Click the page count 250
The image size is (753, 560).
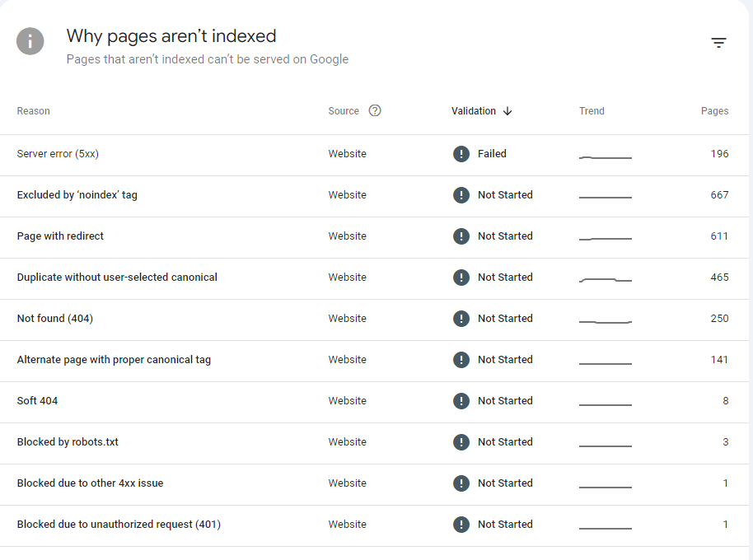tap(719, 319)
